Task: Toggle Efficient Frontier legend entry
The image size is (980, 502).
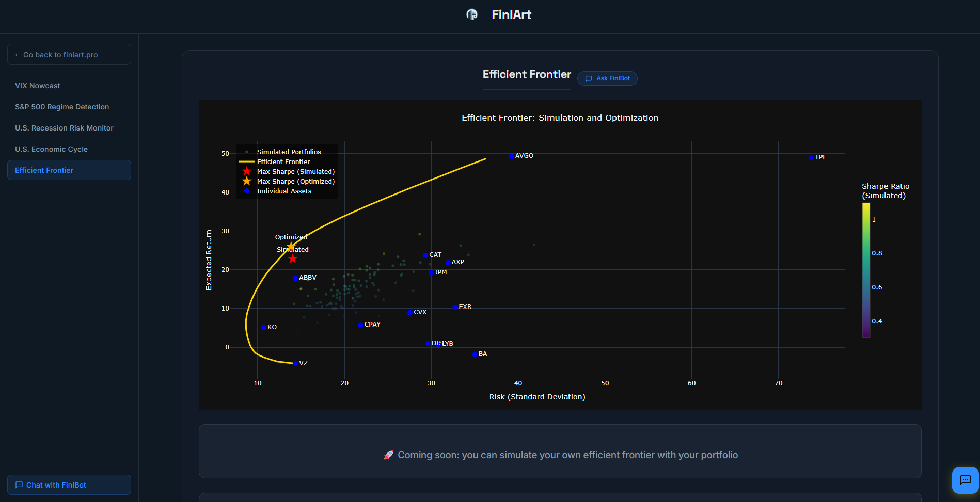Action: click(287, 161)
